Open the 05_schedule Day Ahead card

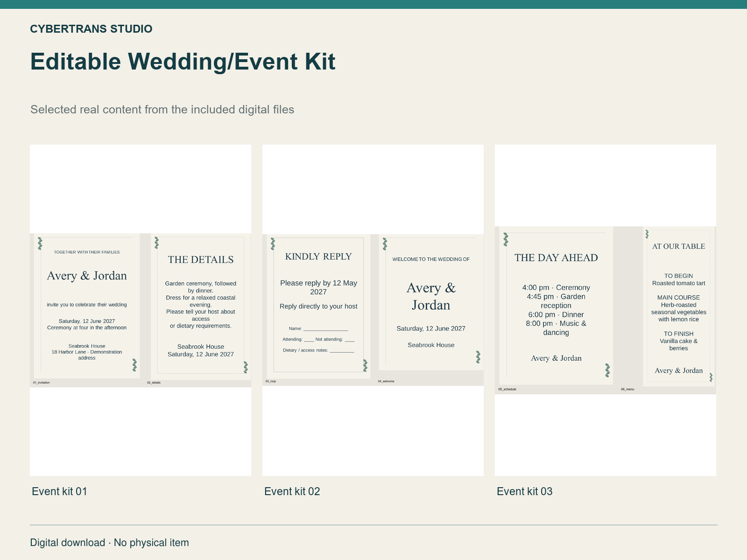556,306
